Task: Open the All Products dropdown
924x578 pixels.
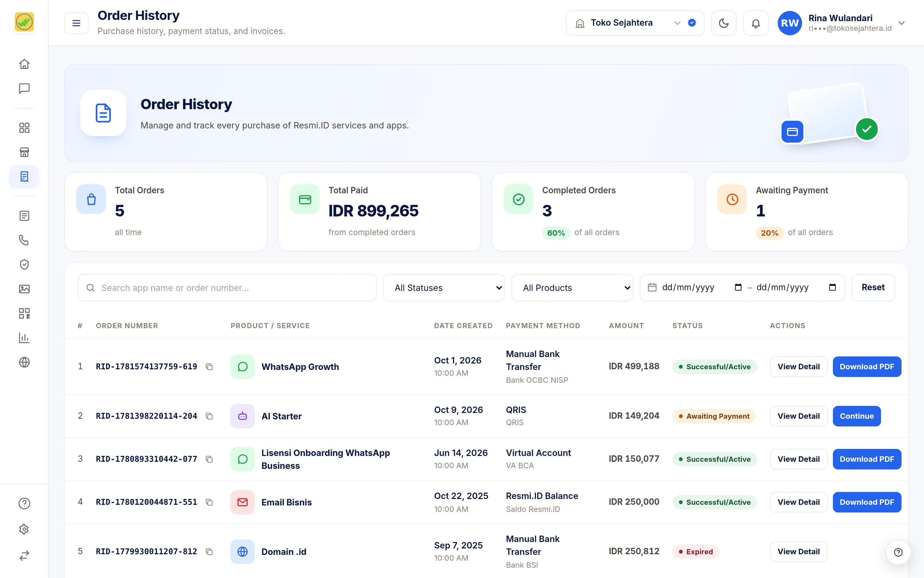Action: (572, 288)
